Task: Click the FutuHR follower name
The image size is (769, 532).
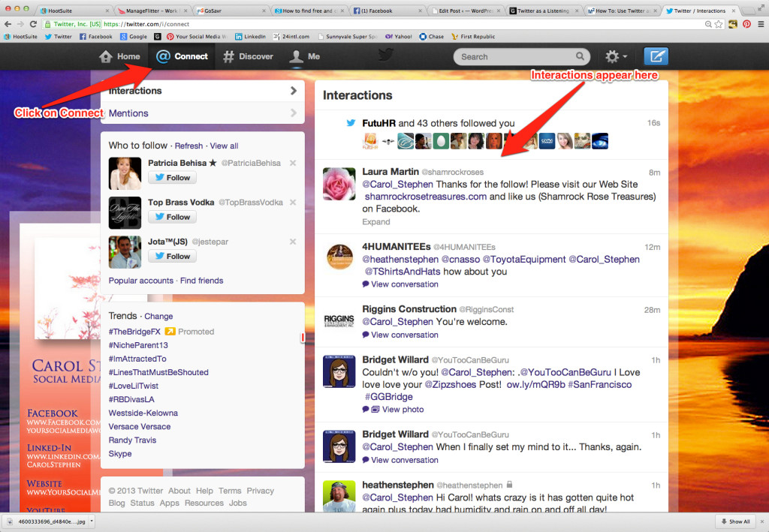Action: click(378, 124)
